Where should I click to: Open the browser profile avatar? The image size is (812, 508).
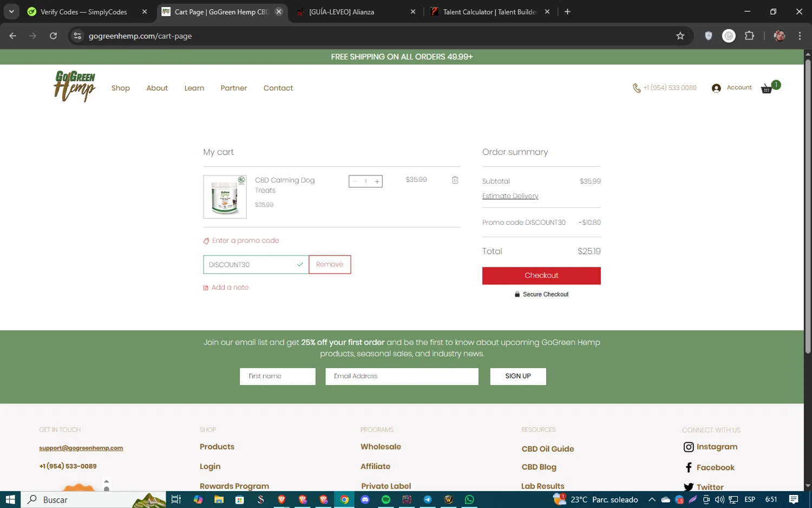(x=779, y=36)
